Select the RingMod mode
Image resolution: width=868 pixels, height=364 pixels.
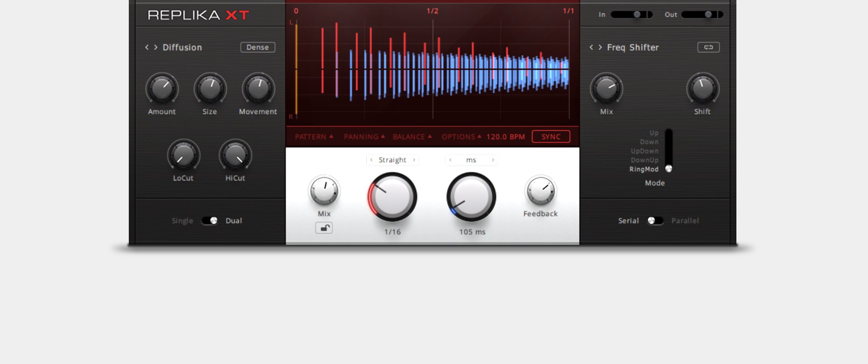(x=644, y=169)
